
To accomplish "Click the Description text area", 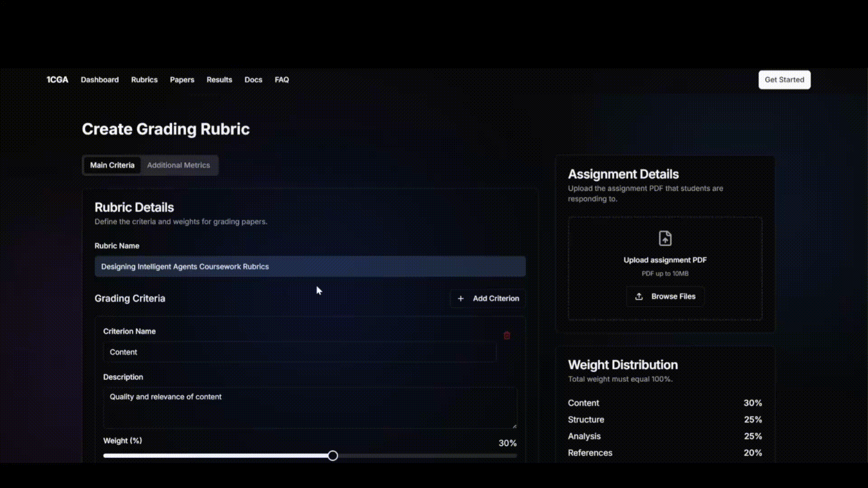I will click(310, 408).
